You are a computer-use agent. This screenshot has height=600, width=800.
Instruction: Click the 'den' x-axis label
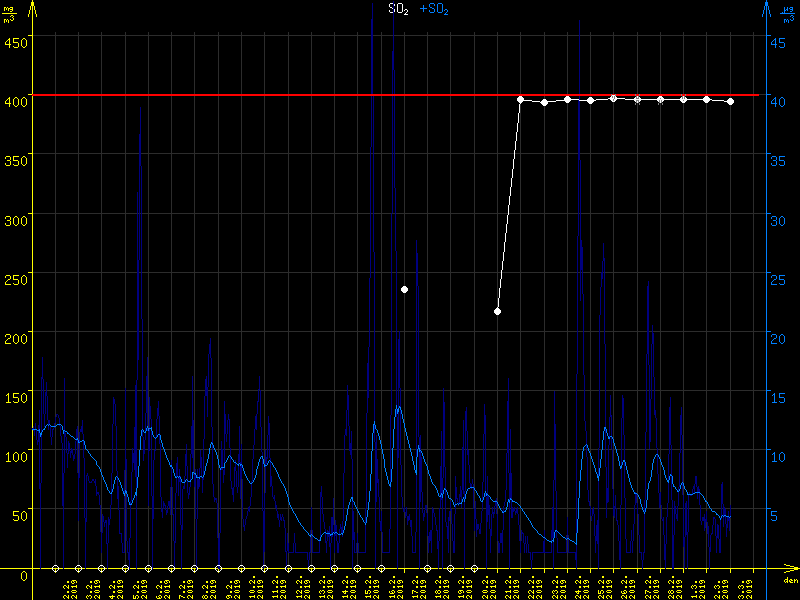[789, 581]
